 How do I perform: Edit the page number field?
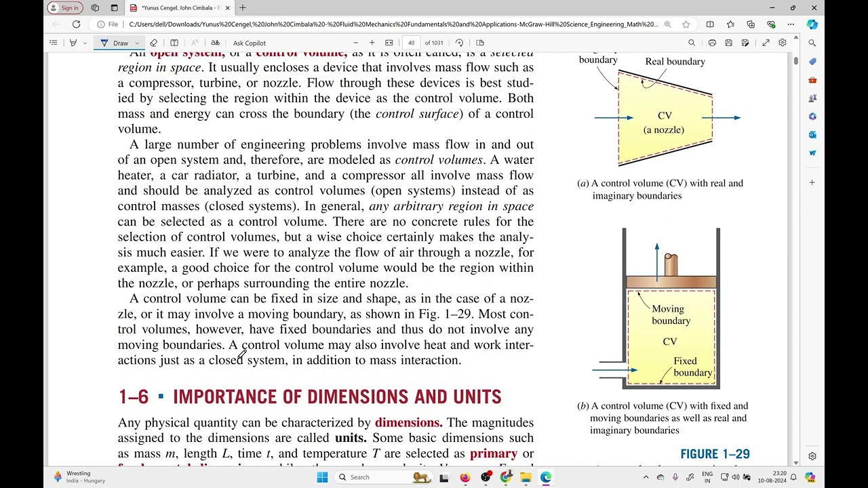(411, 43)
